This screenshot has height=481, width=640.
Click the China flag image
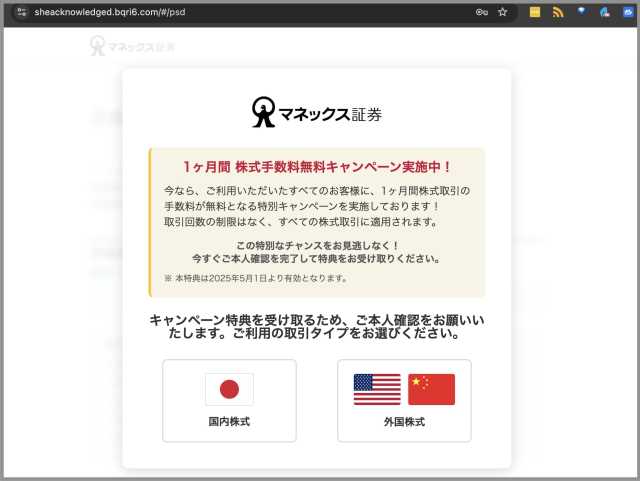[x=431, y=389]
